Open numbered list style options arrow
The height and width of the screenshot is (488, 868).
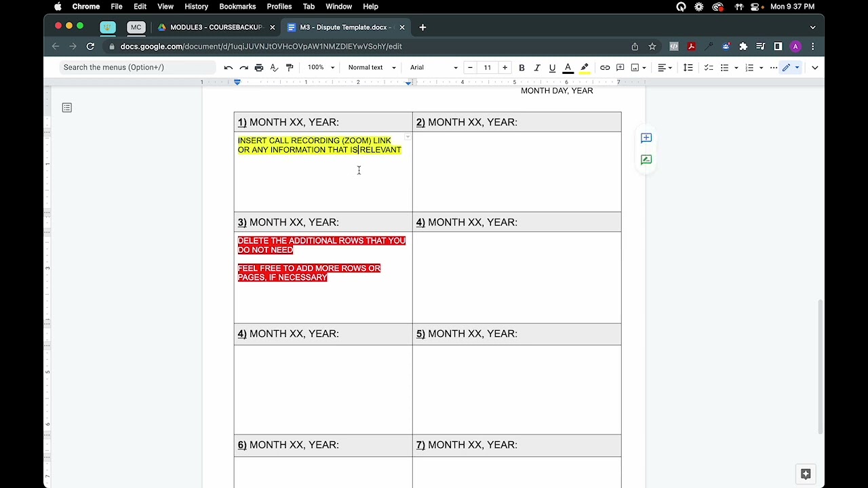pos(761,67)
